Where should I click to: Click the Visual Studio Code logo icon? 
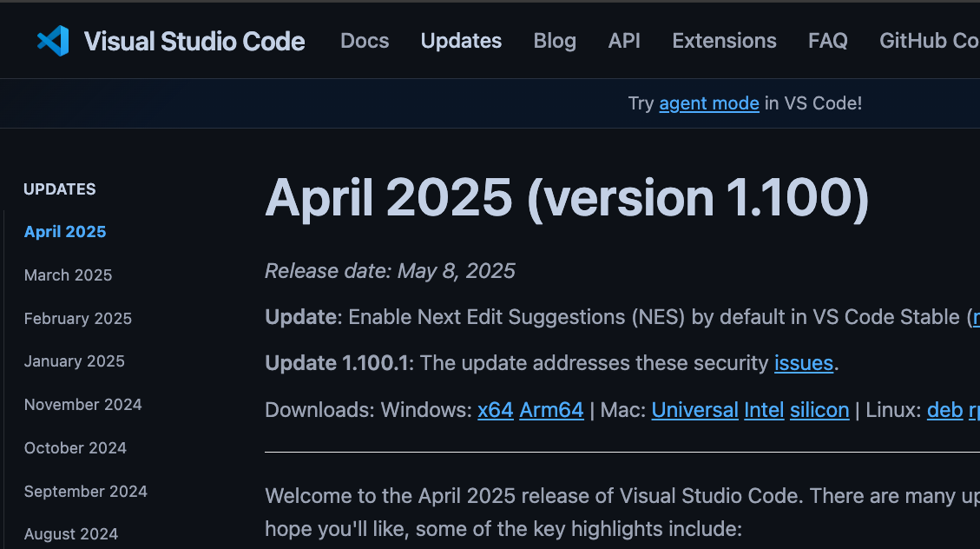(x=53, y=42)
